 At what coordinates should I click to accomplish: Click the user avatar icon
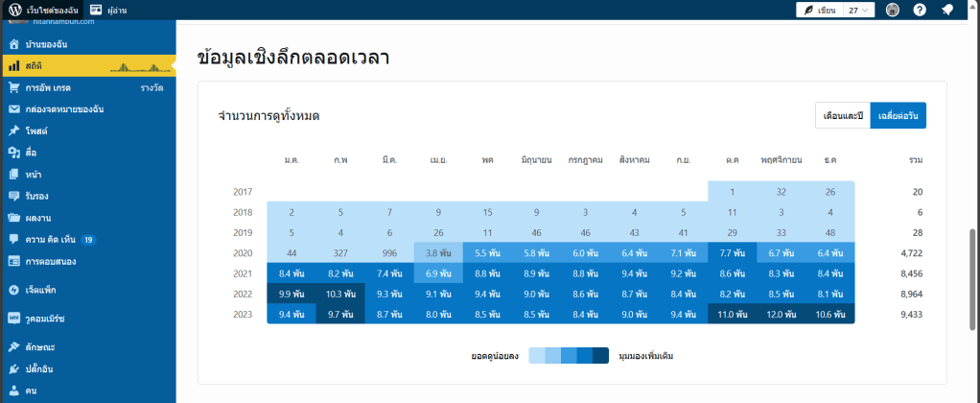click(893, 10)
